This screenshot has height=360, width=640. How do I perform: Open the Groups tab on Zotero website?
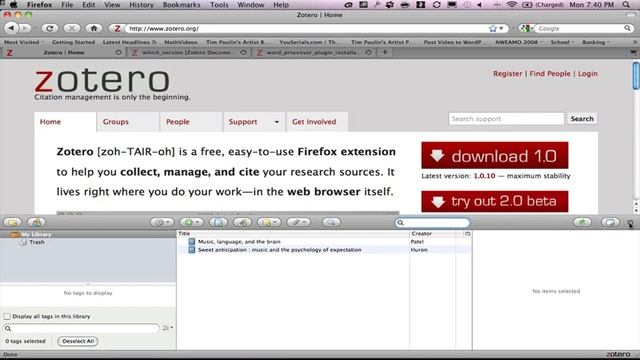click(127, 122)
